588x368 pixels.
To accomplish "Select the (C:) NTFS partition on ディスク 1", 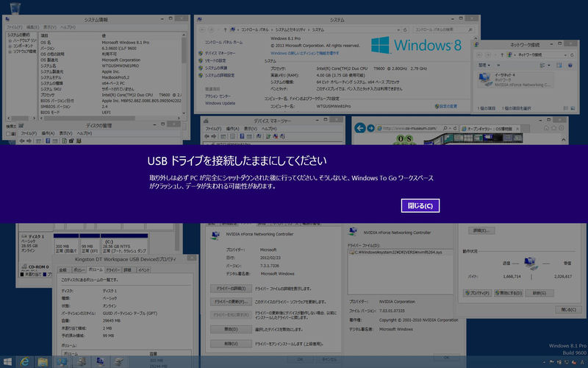I will click(124, 244).
